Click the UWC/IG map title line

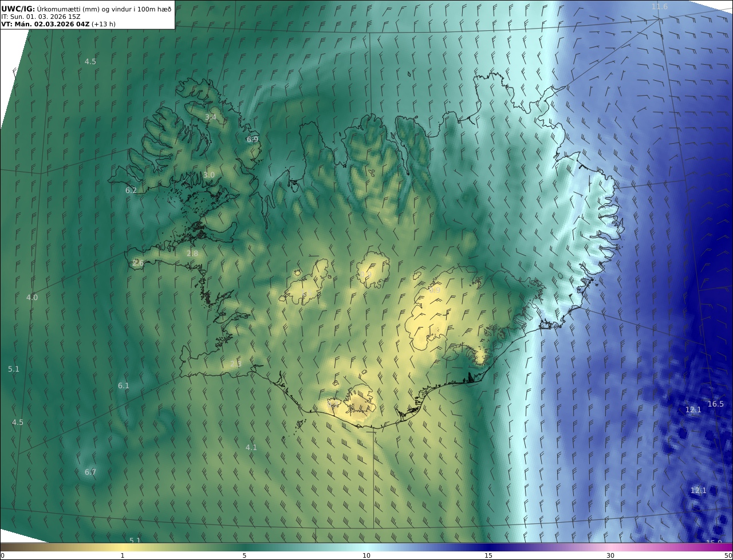point(86,9)
